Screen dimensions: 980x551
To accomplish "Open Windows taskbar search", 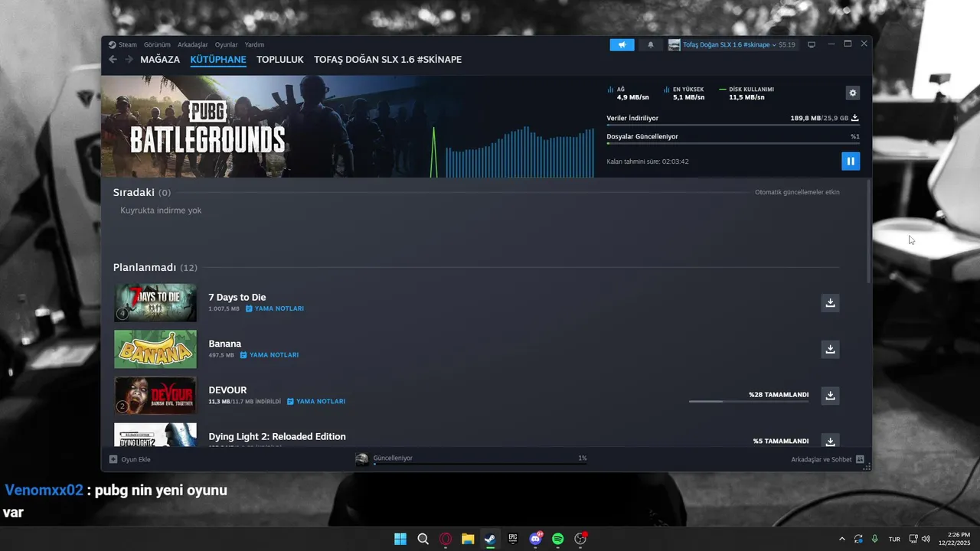I will 423,539.
